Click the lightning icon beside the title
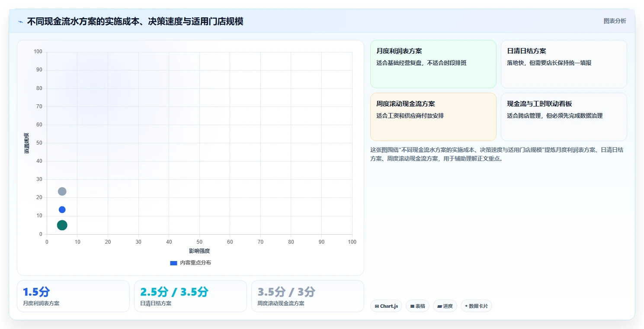 click(20, 22)
